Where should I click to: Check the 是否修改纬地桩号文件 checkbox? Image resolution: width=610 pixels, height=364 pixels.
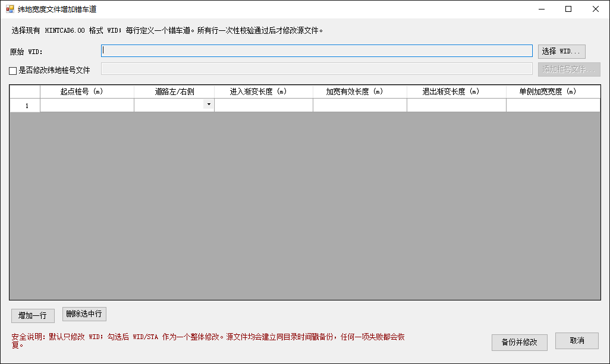click(13, 71)
